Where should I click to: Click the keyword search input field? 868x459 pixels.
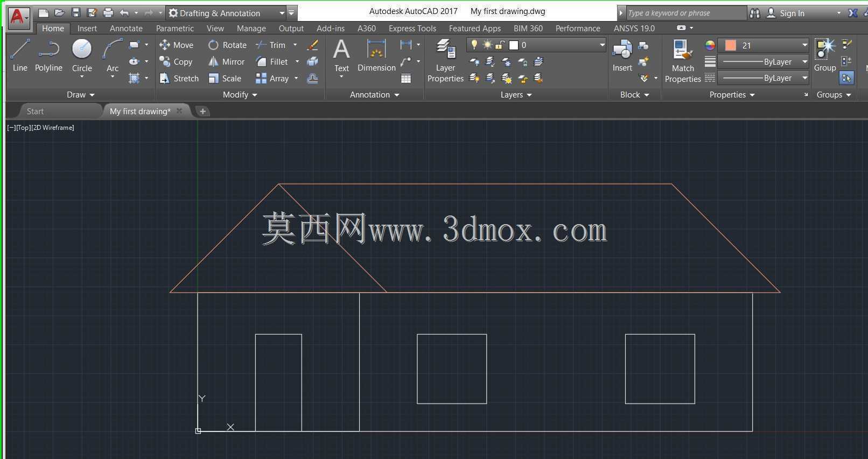pos(686,13)
